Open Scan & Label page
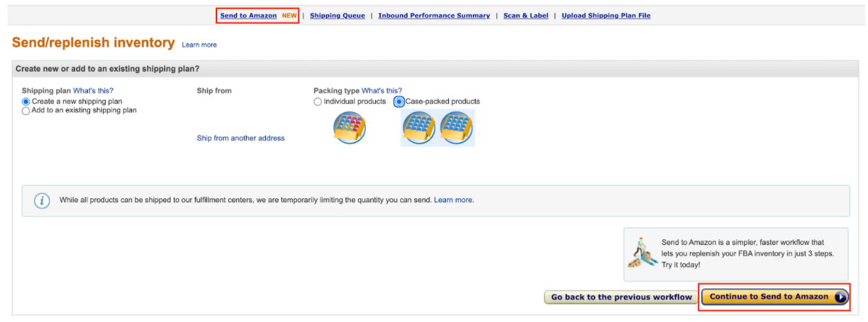This screenshot has width=868, height=322. 526,16
